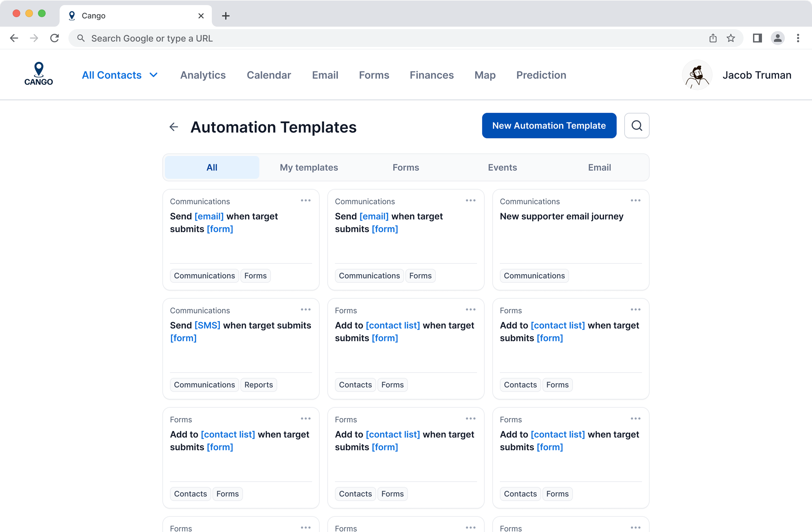Image resolution: width=812 pixels, height=532 pixels.
Task: Select the Events filter tab
Action: tap(502, 167)
